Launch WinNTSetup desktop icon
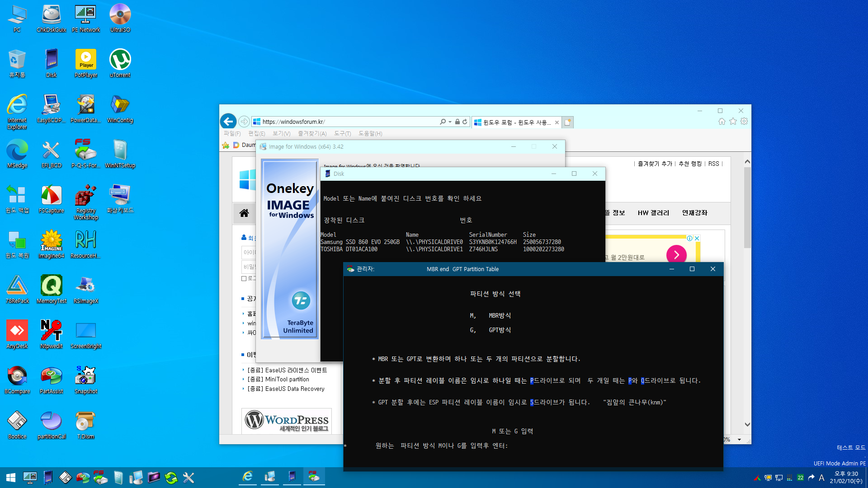 120,154
